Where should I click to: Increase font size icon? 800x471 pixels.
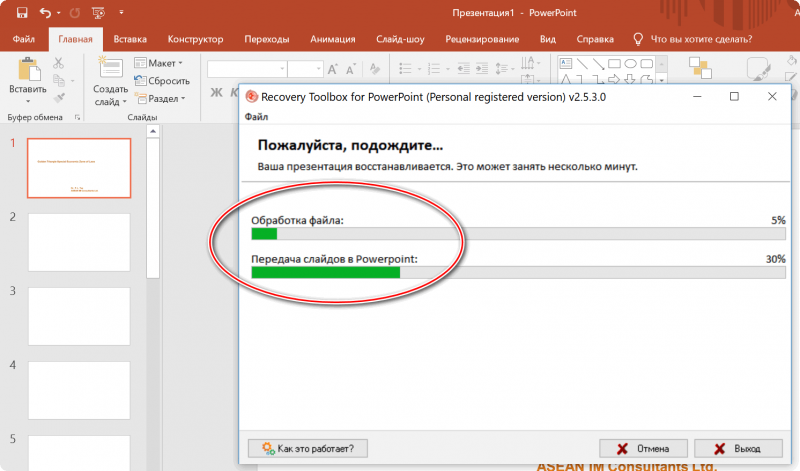pyautogui.click(x=333, y=69)
